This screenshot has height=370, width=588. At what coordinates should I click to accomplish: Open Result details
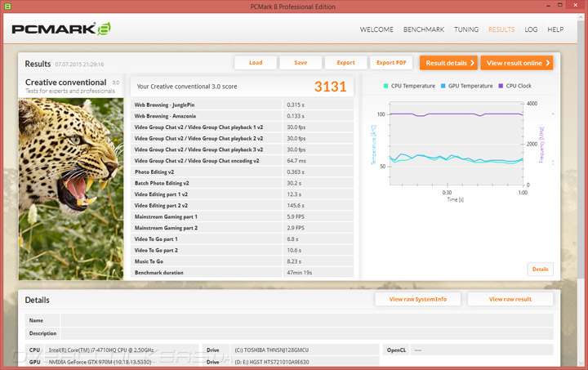pyautogui.click(x=448, y=63)
